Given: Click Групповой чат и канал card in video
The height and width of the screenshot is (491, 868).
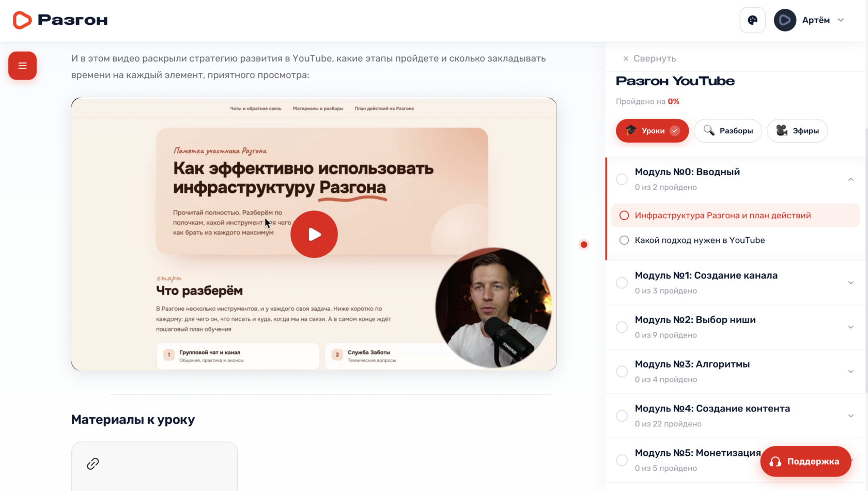Looking at the screenshot, I should point(238,356).
